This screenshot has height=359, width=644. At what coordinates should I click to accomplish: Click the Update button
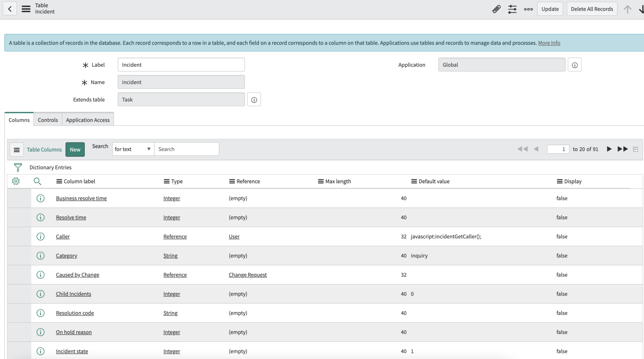(550, 9)
